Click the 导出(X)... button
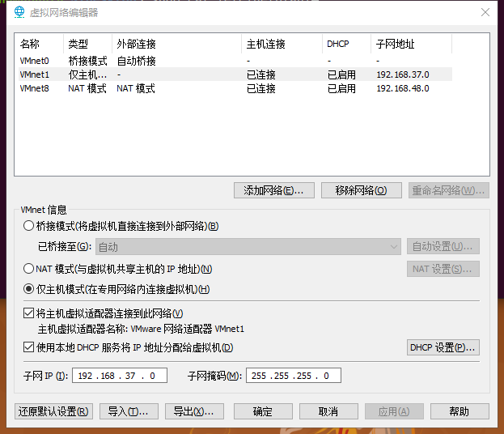This screenshot has width=504, height=434. (194, 411)
